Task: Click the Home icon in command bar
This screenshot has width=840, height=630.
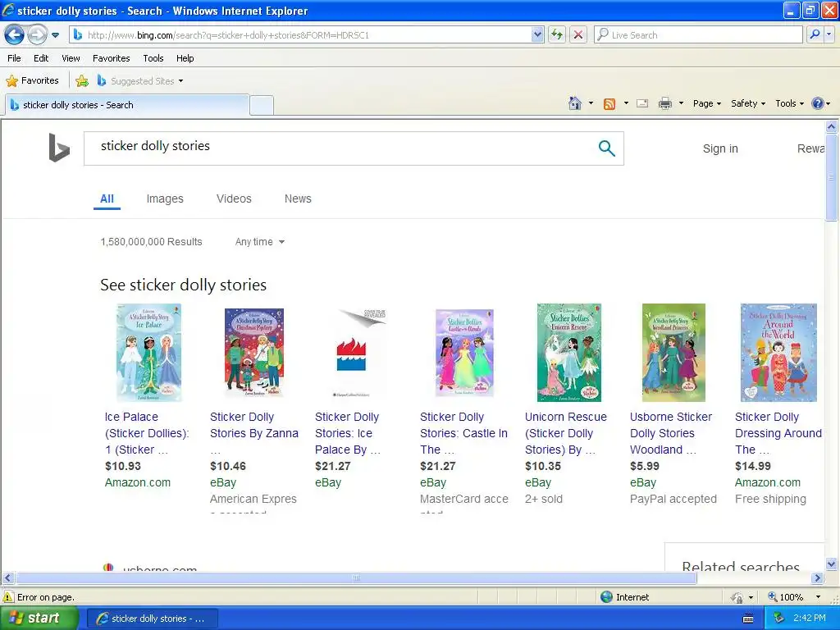Action: tap(575, 103)
